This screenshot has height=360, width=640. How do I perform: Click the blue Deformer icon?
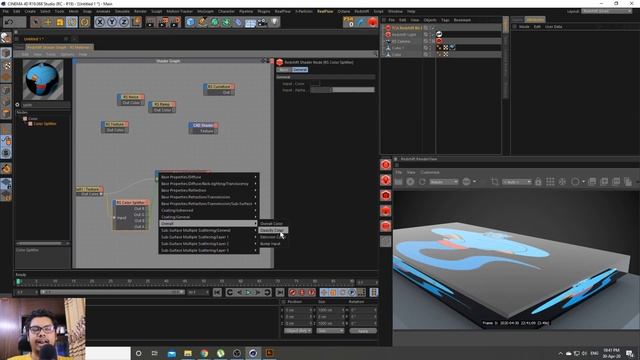[238, 22]
